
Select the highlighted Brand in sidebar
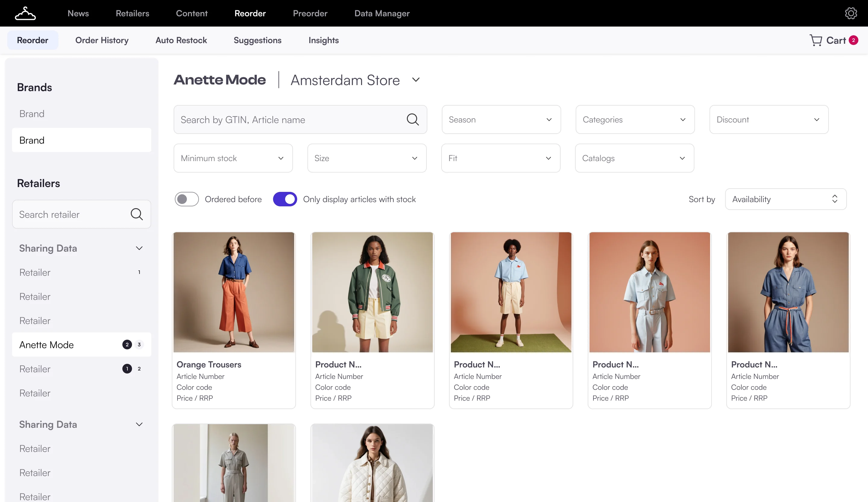(82, 140)
